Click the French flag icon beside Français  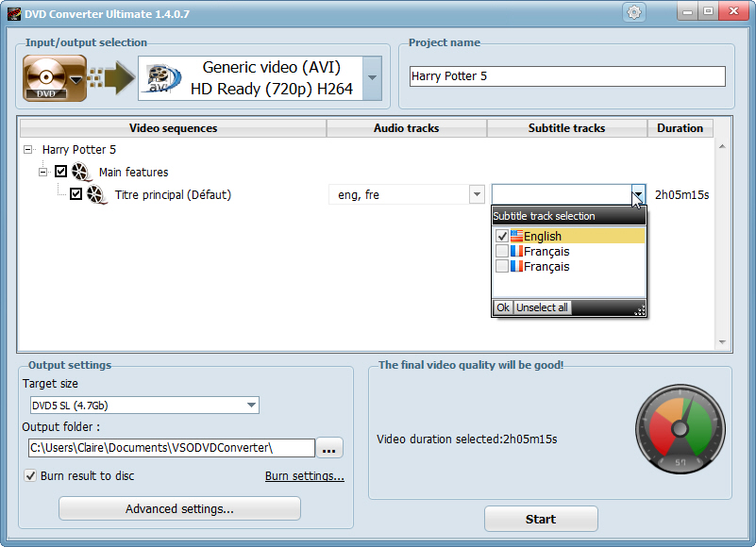[518, 251]
